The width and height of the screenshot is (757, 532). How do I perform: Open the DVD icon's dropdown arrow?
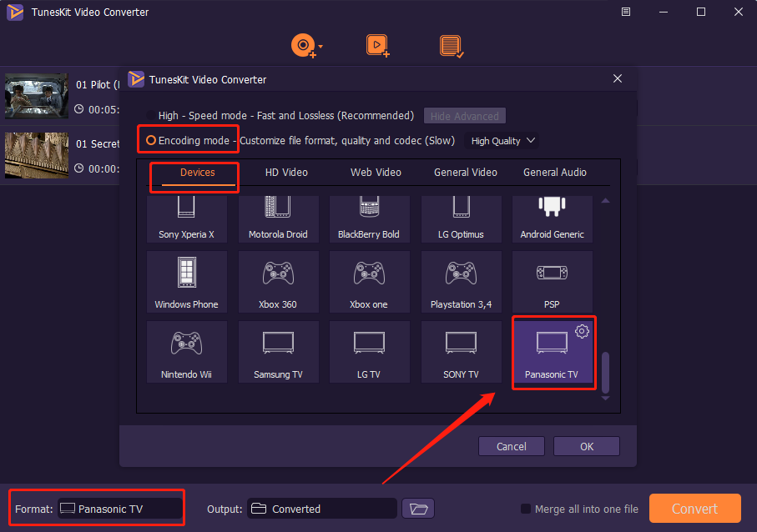(321, 47)
